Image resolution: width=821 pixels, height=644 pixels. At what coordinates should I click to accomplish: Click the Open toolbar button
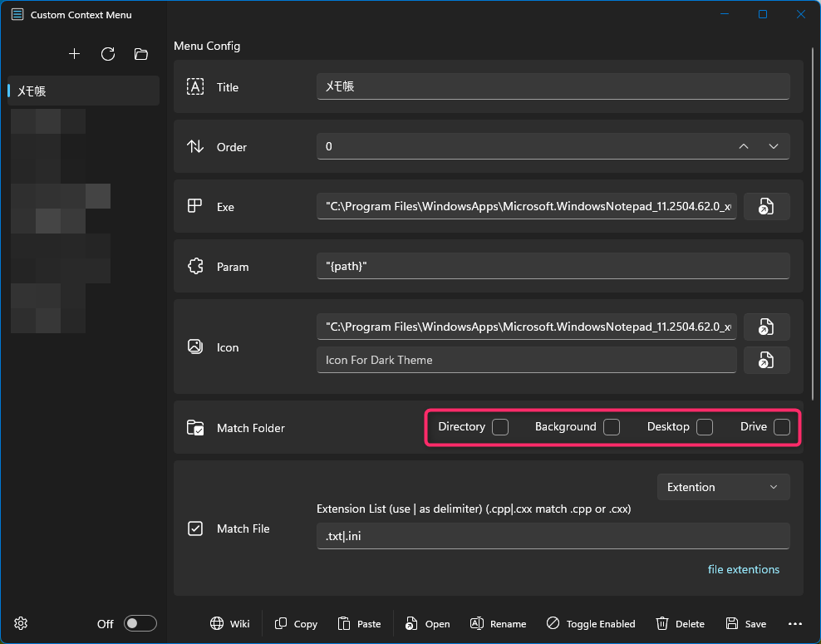(427, 623)
